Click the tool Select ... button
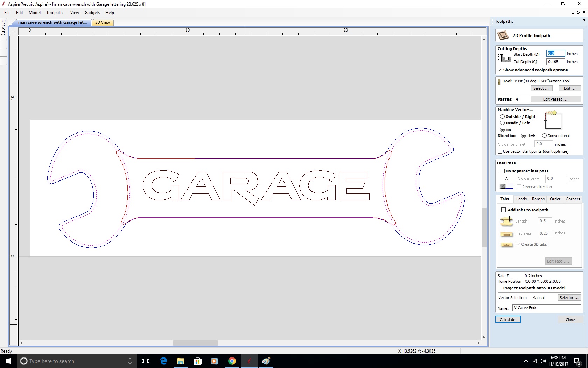The height and width of the screenshot is (368, 588). click(x=541, y=88)
